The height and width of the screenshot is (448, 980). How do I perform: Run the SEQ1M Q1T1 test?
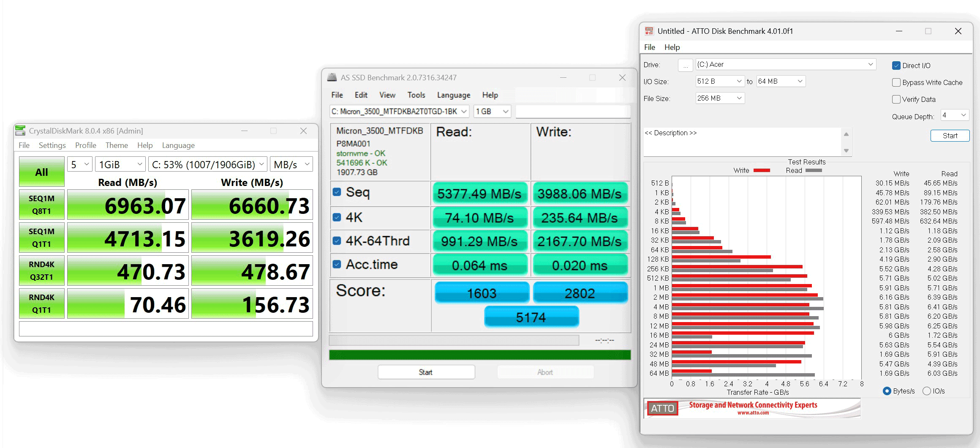41,238
